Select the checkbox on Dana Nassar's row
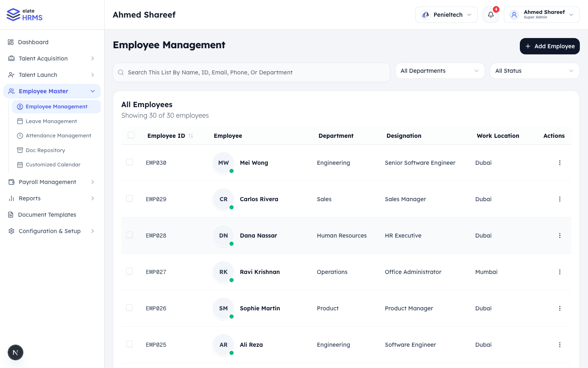 click(129, 235)
